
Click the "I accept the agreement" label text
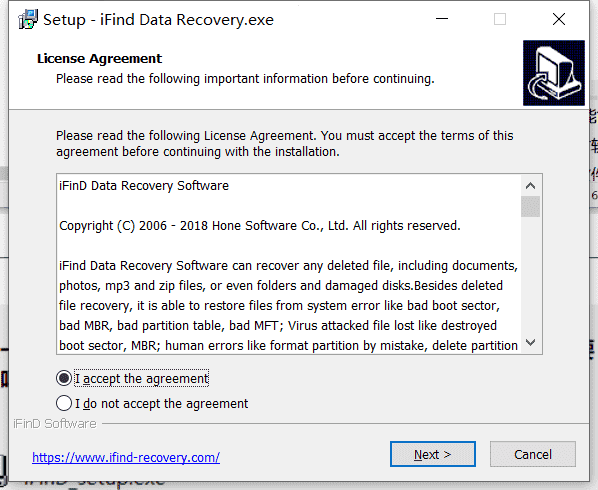pos(141,379)
